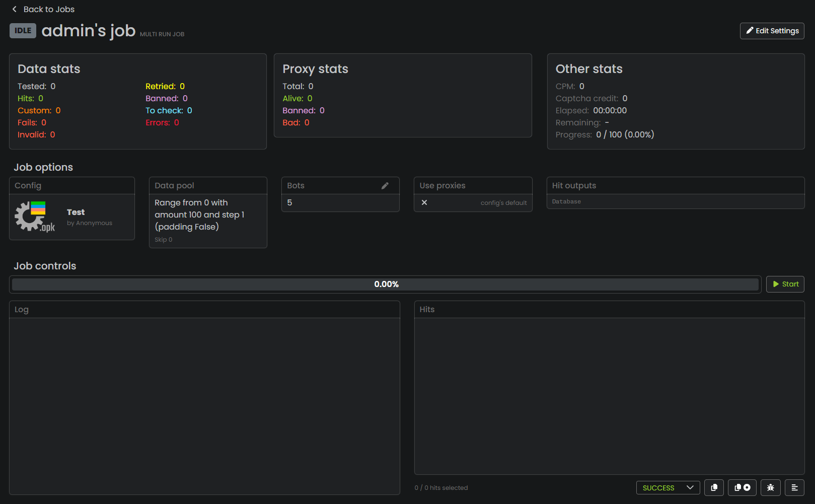Click 'Bad: 0' in Proxy stats
The image size is (815, 504).
click(296, 122)
